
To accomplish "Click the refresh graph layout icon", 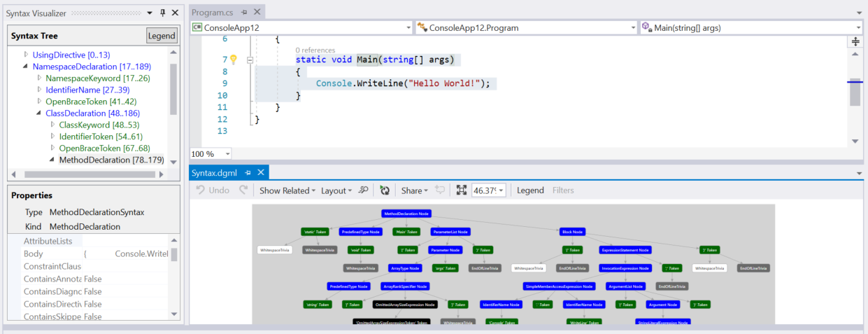I will point(385,190).
